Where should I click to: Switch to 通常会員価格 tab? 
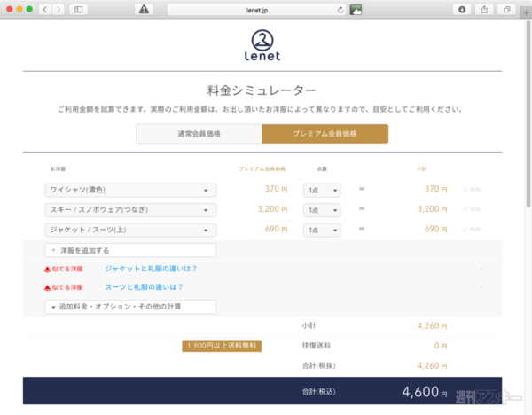tap(199, 134)
